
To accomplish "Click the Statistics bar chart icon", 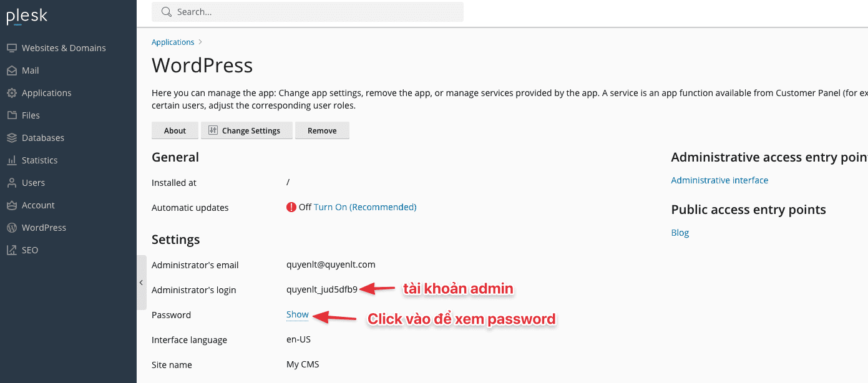I will pos(11,160).
